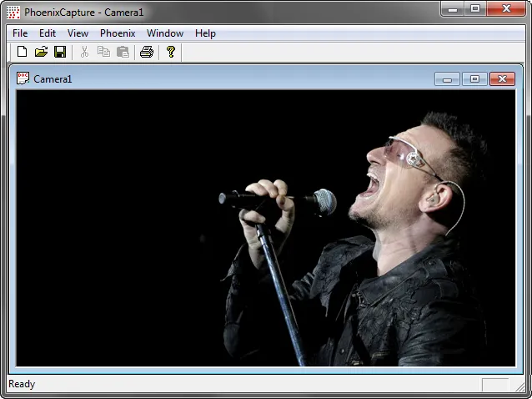Image resolution: width=532 pixels, height=399 pixels.
Task: Close the Camera1 child window
Action: coord(502,79)
